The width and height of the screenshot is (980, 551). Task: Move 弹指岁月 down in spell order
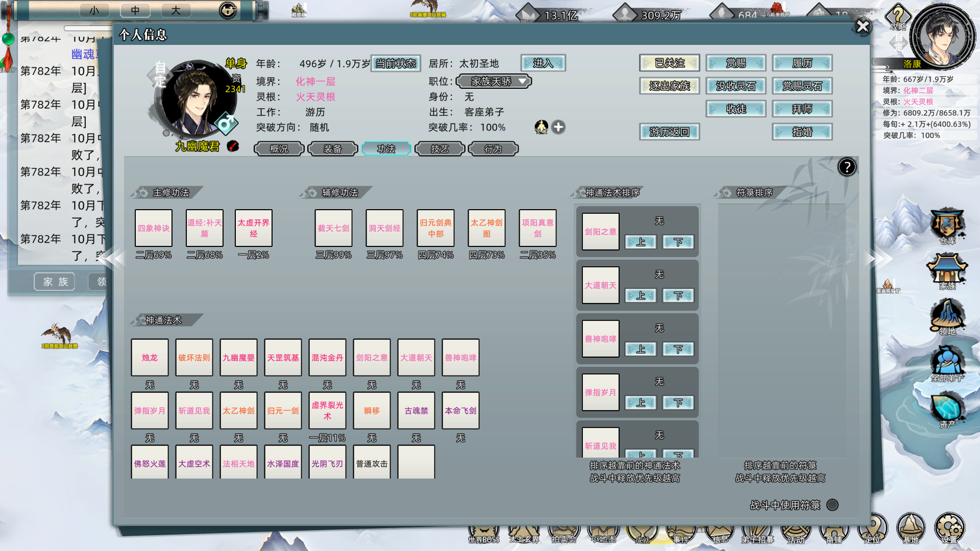(x=678, y=403)
